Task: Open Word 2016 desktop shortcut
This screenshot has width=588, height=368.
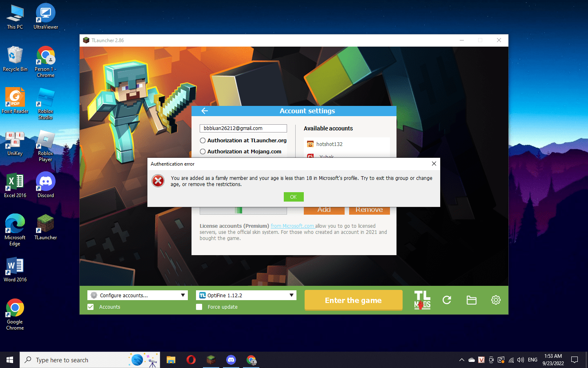Action: 15,269
